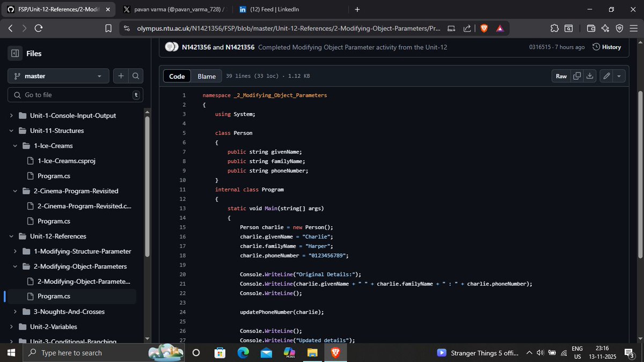Viewport: 644px width, 362px height.
Task: Edit the file with the pencil icon
Action: click(x=607, y=76)
